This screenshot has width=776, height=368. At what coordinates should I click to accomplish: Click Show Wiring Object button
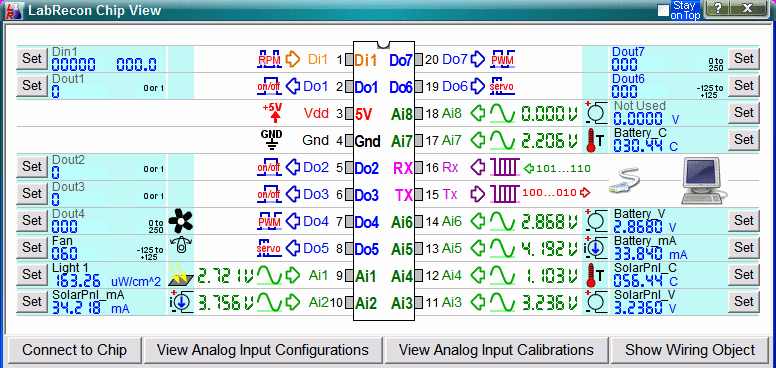point(690,350)
